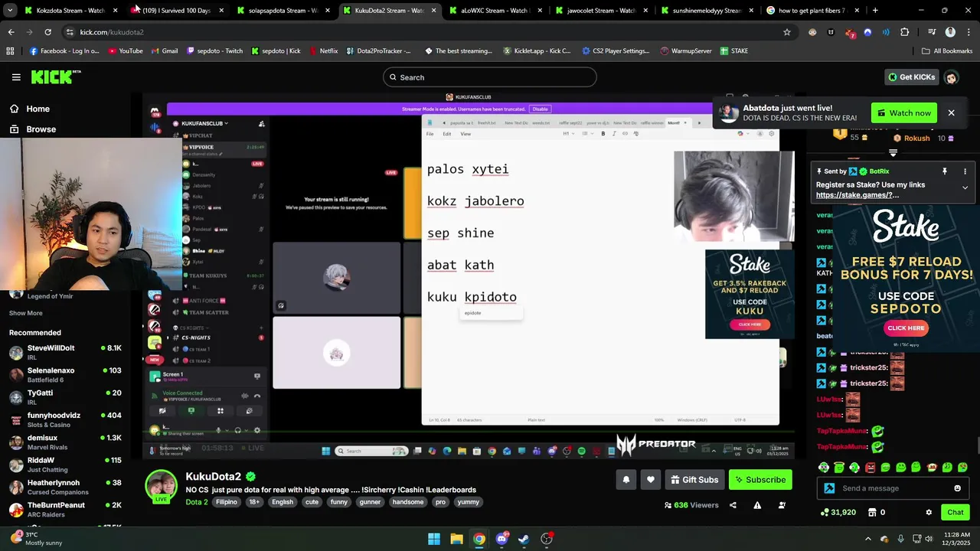Image resolution: width=980 pixels, height=551 pixels.
Task: Open pinned message three-dot options
Action: [x=965, y=171]
